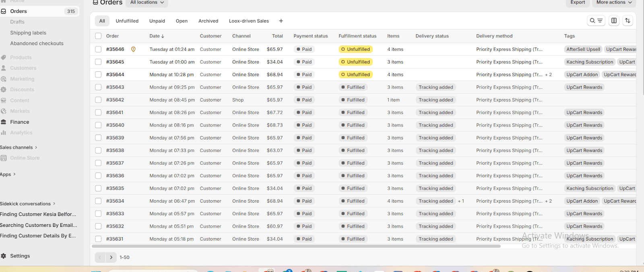Image resolution: width=644 pixels, height=272 pixels.
Task: Click the Finance bank icon
Action: coord(3,122)
